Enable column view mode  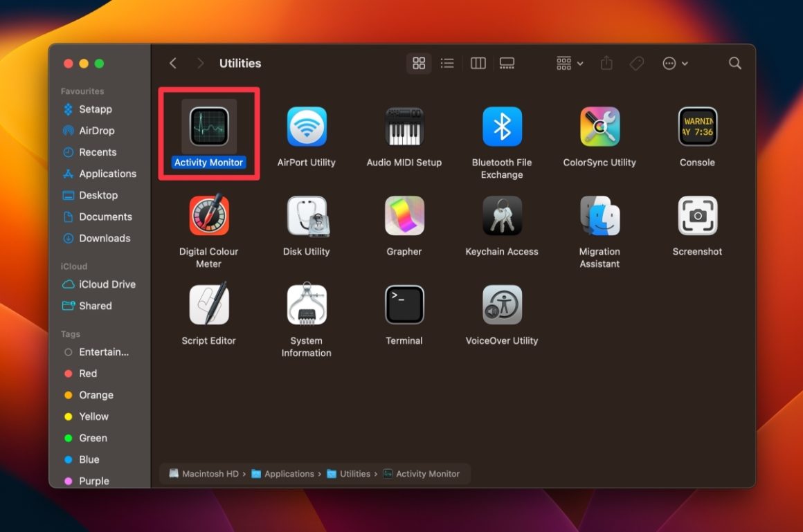478,63
